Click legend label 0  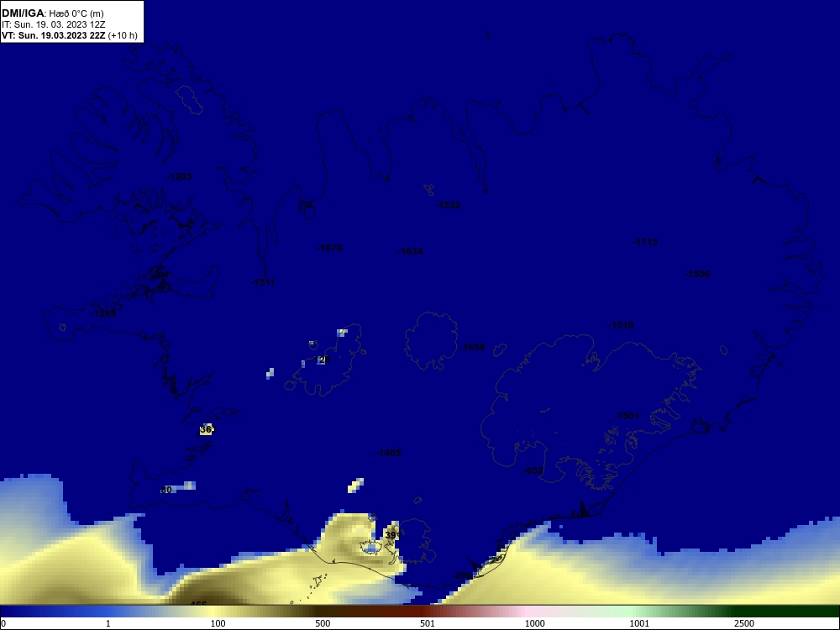(3, 623)
